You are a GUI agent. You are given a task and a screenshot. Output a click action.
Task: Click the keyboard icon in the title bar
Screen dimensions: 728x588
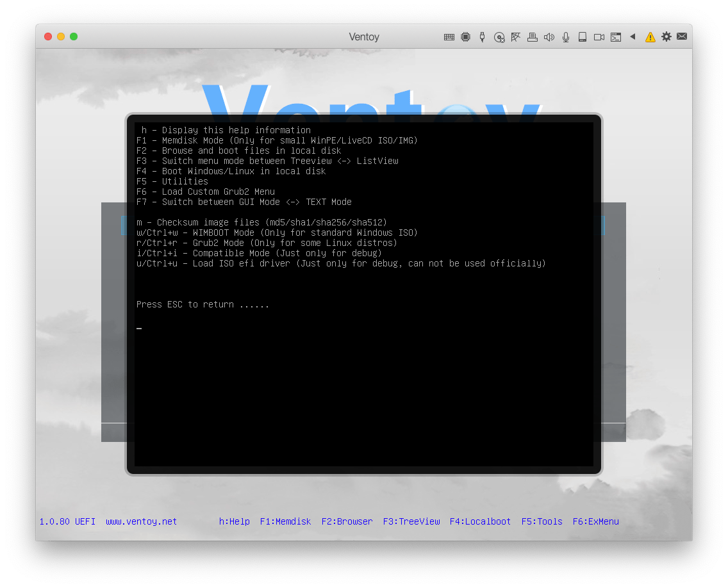449,37
